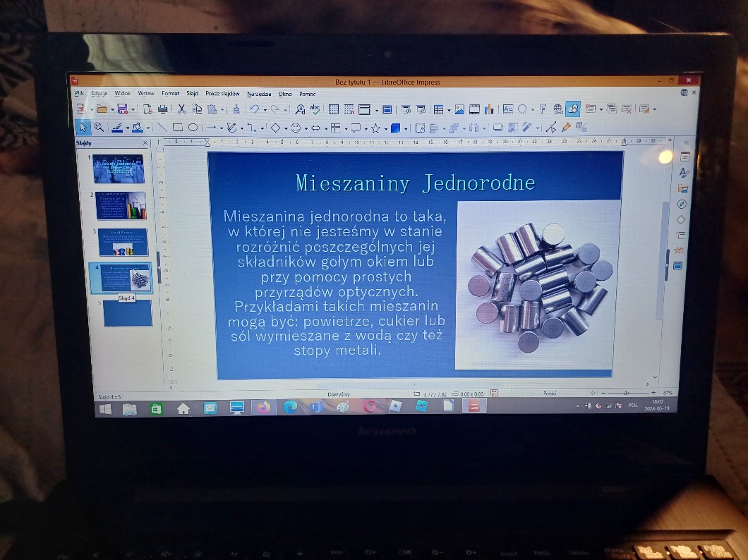The height and width of the screenshot is (560, 748).
Task: Open the Symbol Shapes smiley dropdown arrow
Action: tap(306, 128)
